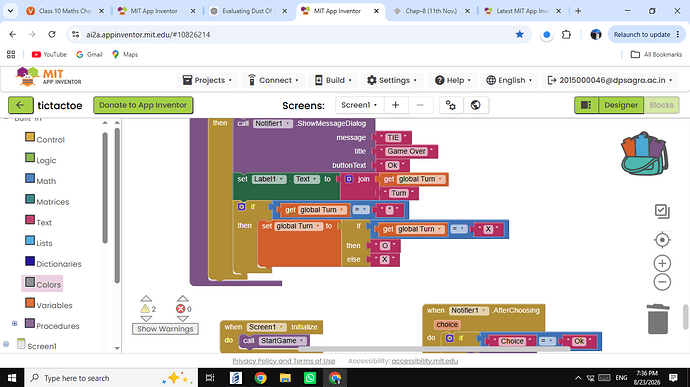Screen dimensions: 690x387
Task: Open the backpack on the workspace
Action: (644, 154)
